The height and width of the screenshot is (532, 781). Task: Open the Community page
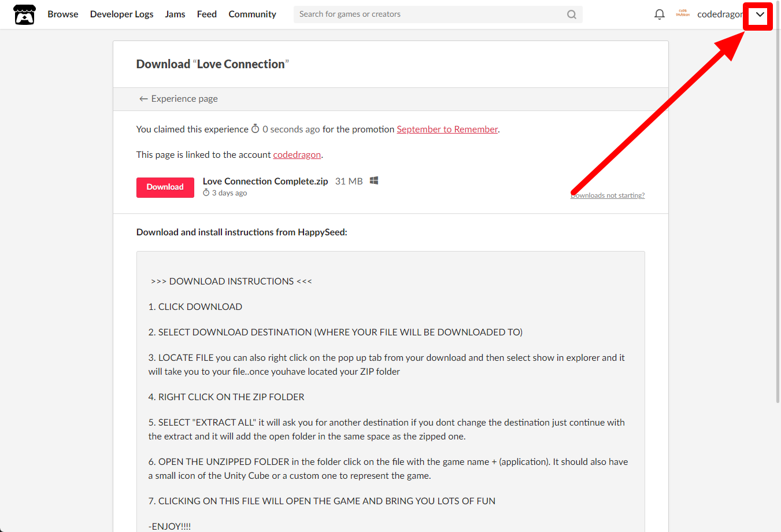252,14
